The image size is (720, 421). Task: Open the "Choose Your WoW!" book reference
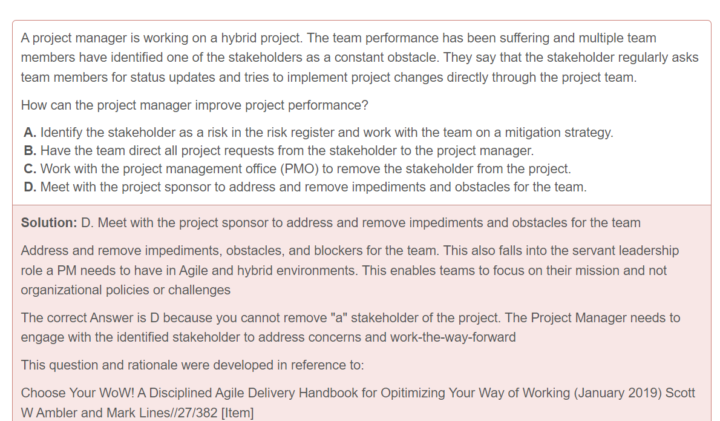[358, 403]
